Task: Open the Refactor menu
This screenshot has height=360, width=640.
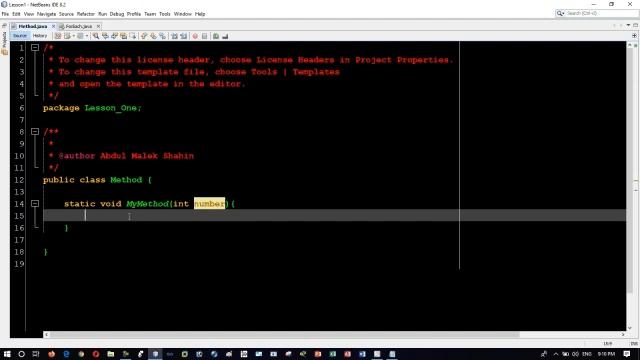Action: click(86, 14)
